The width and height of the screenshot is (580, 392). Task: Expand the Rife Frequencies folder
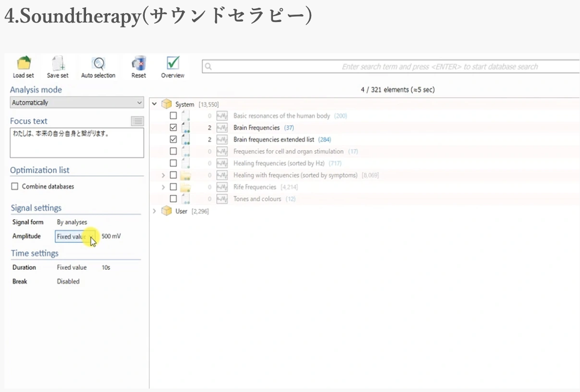pyautogui.click(x=163, y=187)
